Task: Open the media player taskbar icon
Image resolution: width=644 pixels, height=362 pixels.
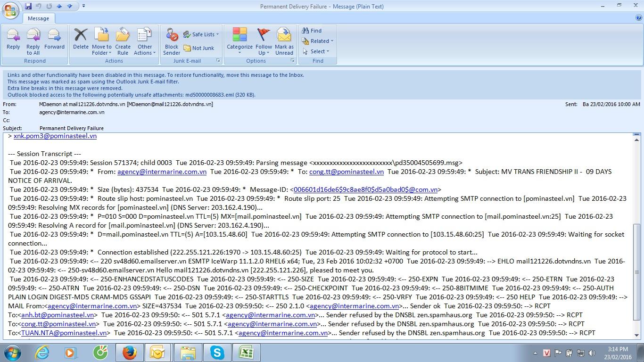Action: pyautogui.click(x=71, y=353)
